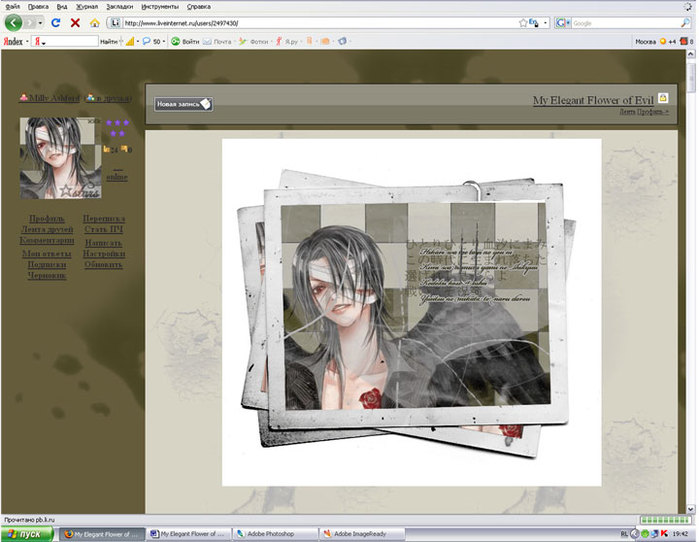Image resolution: width=699 pixels, height=542 pixels.
Task: Open the Лента друзей link
Action: point(47,230)
